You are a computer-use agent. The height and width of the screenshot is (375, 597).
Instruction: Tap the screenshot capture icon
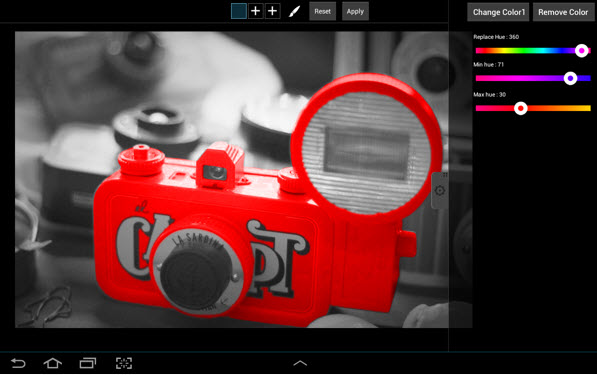(124, 363)
